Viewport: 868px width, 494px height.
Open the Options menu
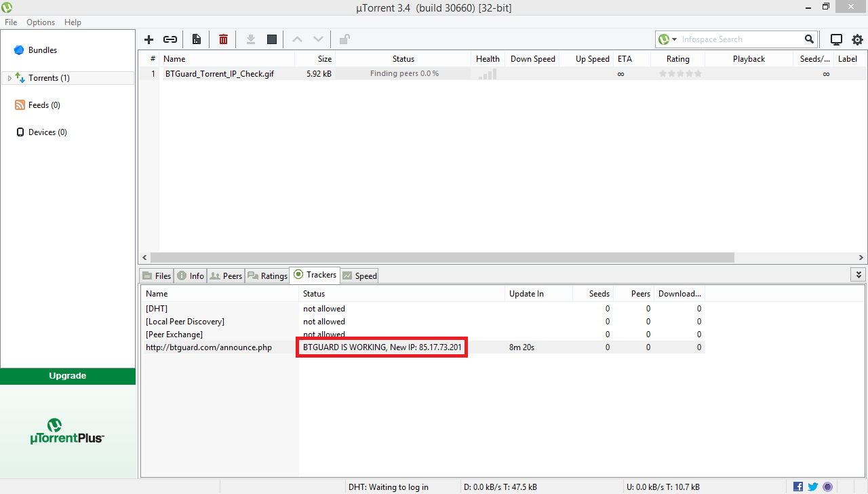pos(41,22)
